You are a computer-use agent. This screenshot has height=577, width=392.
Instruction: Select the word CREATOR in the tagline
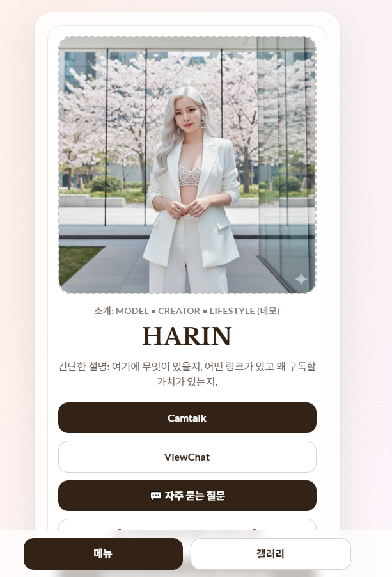click(179, 311)
